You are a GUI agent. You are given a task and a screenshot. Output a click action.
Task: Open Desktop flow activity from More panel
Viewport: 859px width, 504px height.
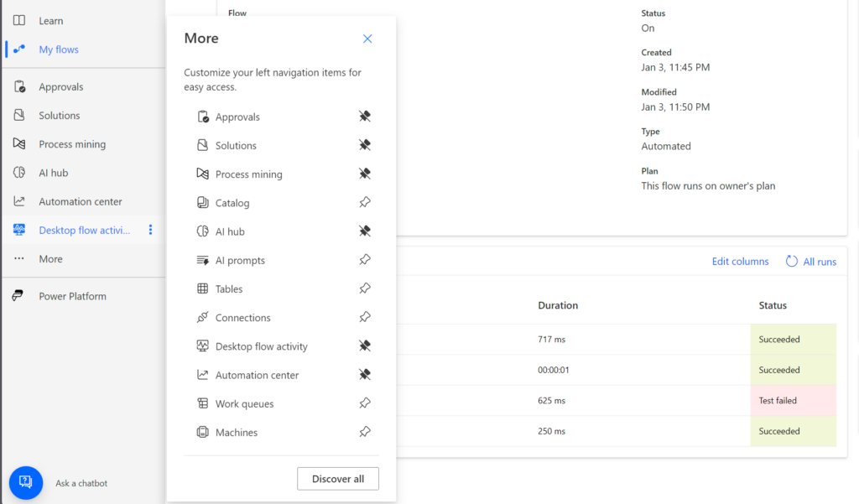(262, 346)
